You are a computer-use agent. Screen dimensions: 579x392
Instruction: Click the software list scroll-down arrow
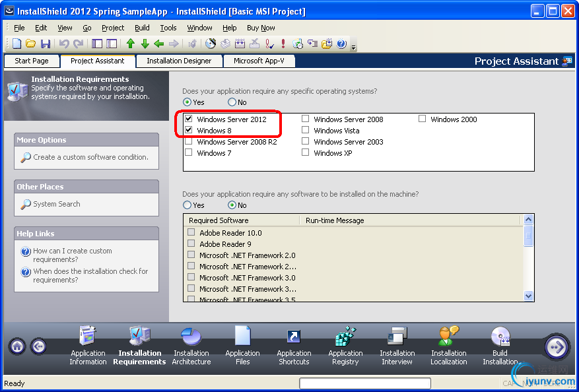tap(528, 296)
